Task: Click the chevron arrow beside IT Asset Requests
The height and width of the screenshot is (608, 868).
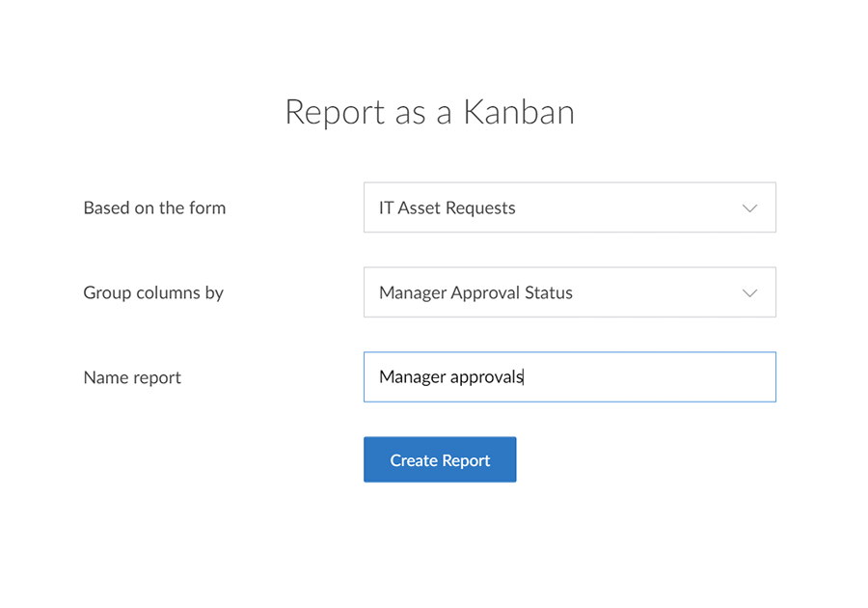Action: coord(749,208)
